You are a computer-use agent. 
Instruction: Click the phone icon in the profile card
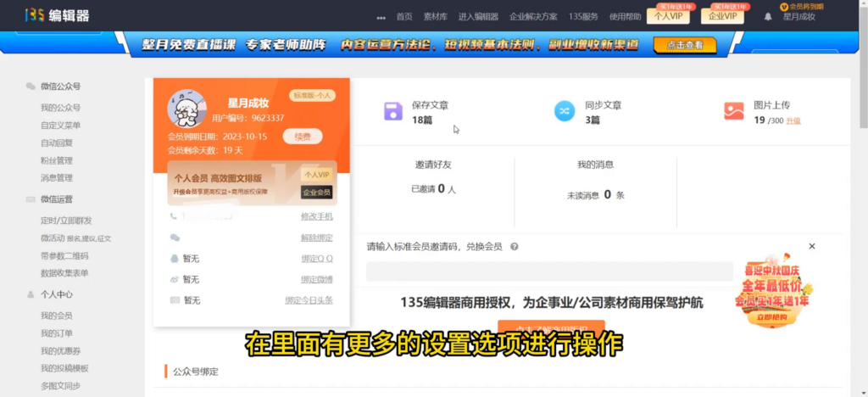[x=174, y=216]
